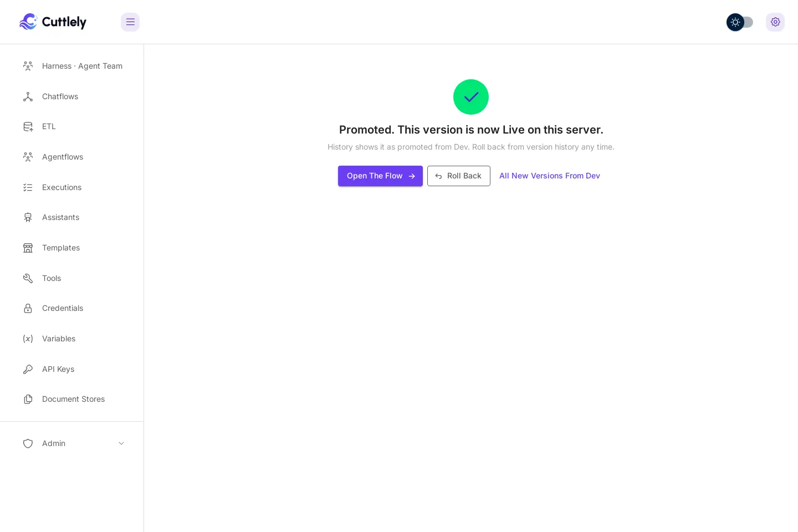
Task: Click the Executions list icon
Action: point(28,187)
